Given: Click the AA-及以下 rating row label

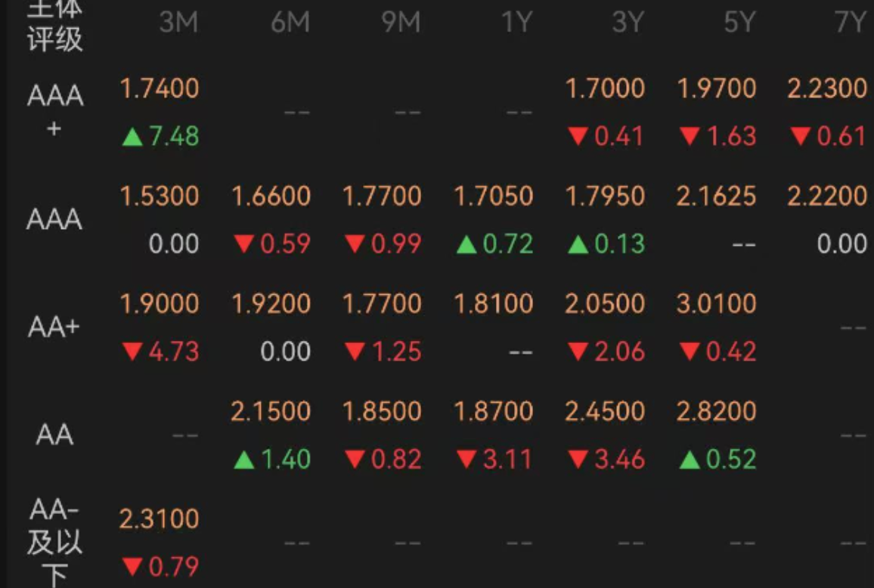Looking at the screenshot, I should [x=54, y=543].
